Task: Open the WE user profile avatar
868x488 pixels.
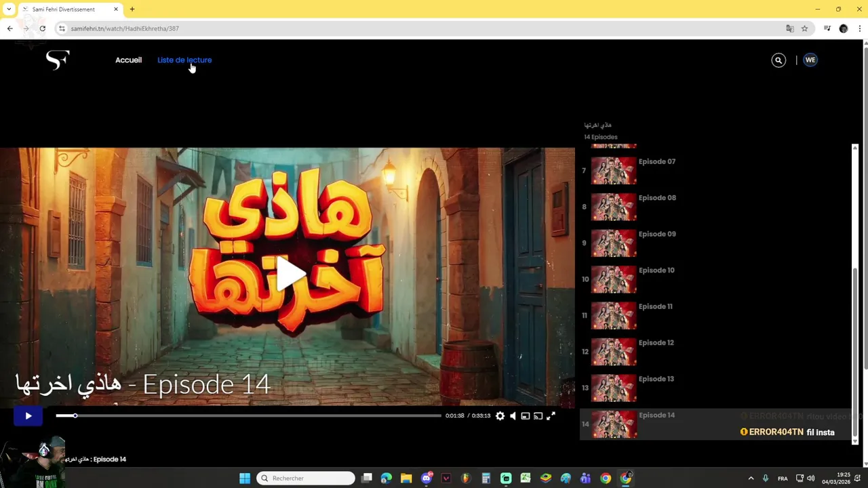Action: point(810,60)
